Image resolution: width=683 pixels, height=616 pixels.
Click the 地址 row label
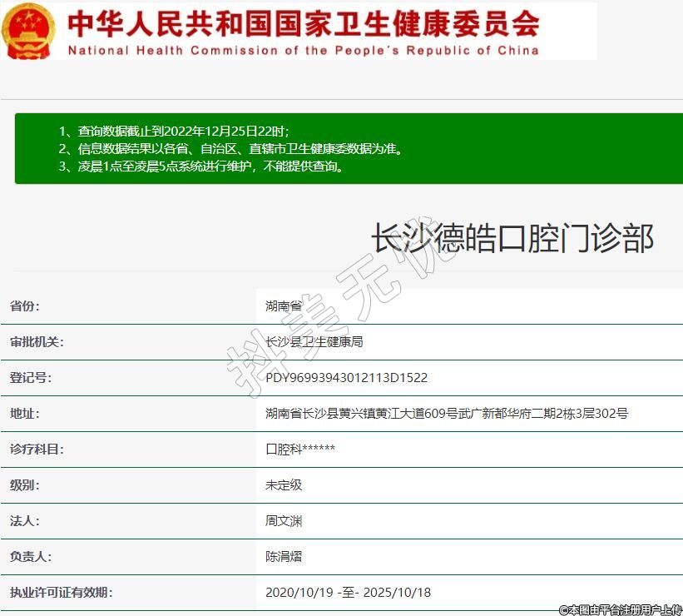25,414
